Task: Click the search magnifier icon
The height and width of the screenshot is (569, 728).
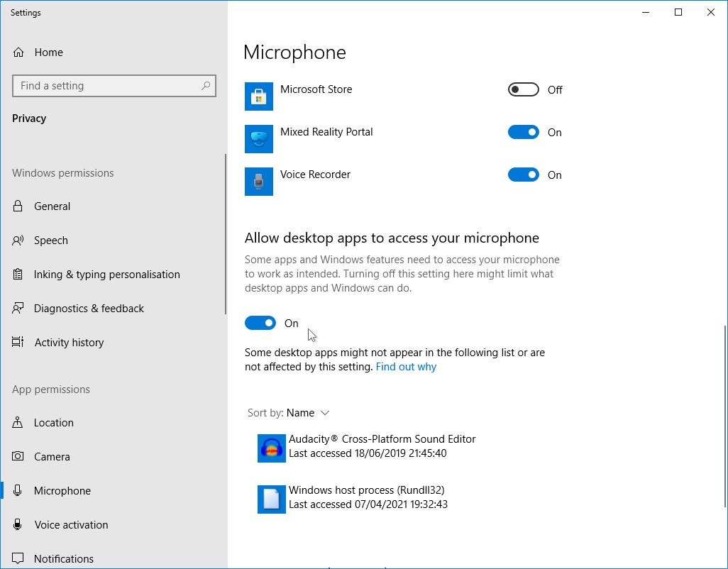Action: pyautogui.click(x=206, y=86)
